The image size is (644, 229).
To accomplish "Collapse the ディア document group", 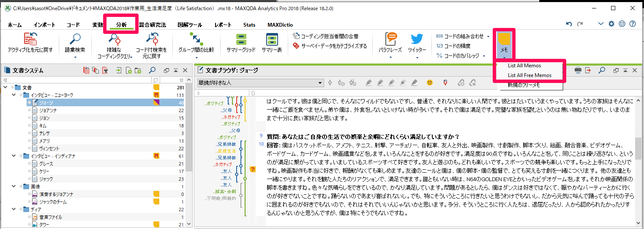I will (14, 210).
